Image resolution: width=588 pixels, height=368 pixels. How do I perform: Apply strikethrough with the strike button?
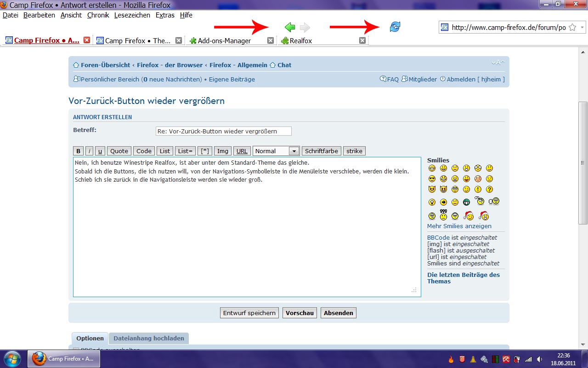354,151
